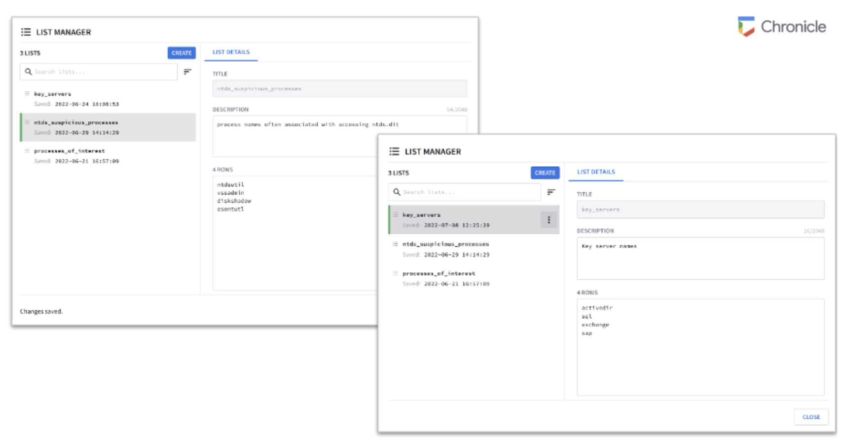Click the CLOSE button
The image size is (868, 443).
pos(811,417)
